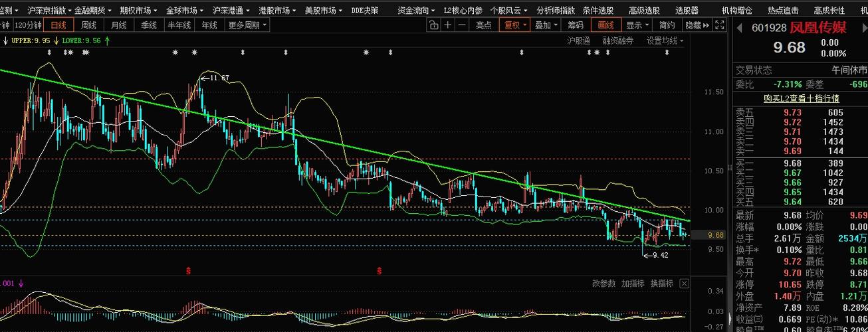Zoom out chart with minus icon
The height and width of the screenshot is (332, 868).
pyautogui.click(x=461, y=25)
